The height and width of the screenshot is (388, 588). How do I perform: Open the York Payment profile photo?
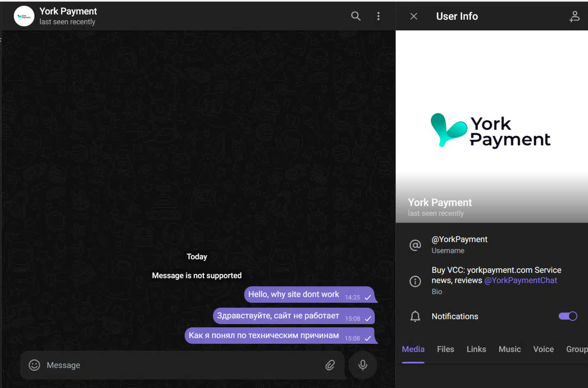(492, 127)
